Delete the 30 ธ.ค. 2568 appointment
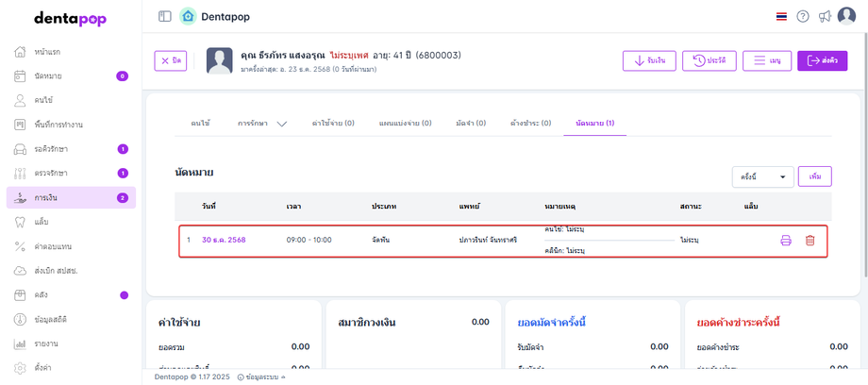 (x=810, y=241)
